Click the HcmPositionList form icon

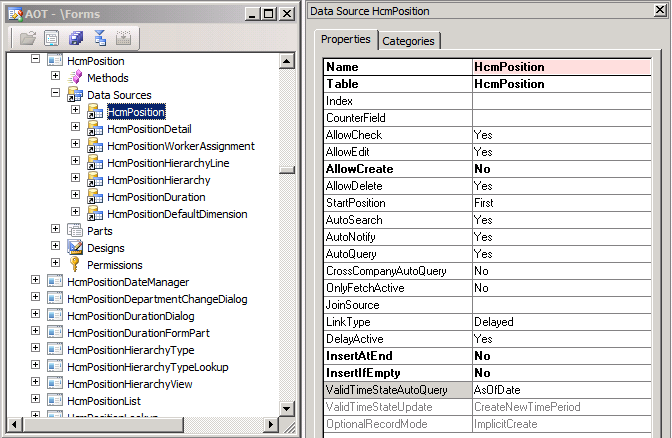coord(55,401)
